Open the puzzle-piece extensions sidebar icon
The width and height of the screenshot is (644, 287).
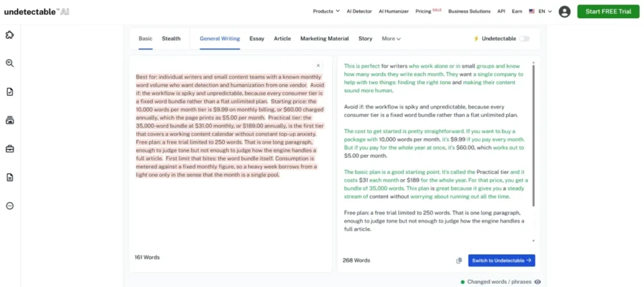[10, 35]
